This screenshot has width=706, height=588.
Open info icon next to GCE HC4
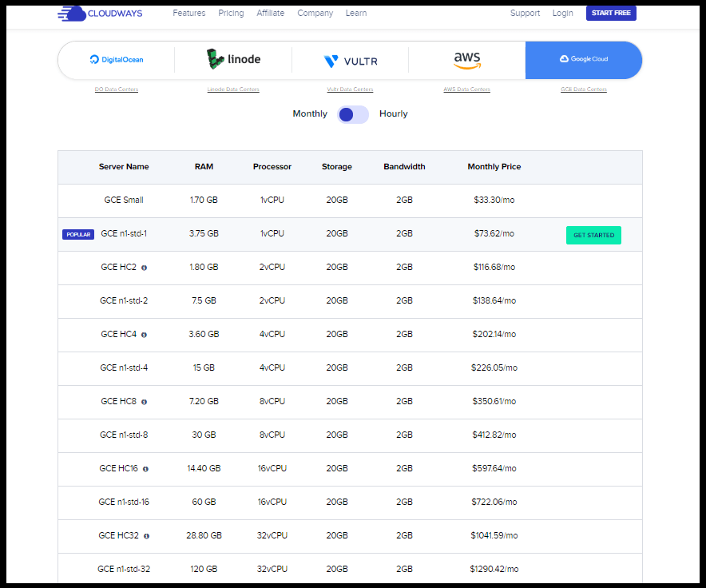pyautogui.click(x=144, y=335)
